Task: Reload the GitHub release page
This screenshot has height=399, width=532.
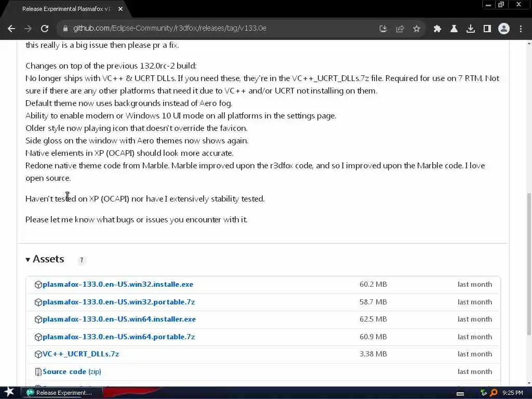Action: pos(45,29)
